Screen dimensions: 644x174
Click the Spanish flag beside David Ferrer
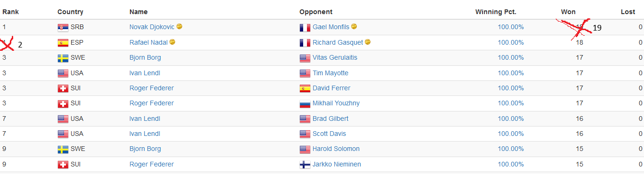pos(305,88)
